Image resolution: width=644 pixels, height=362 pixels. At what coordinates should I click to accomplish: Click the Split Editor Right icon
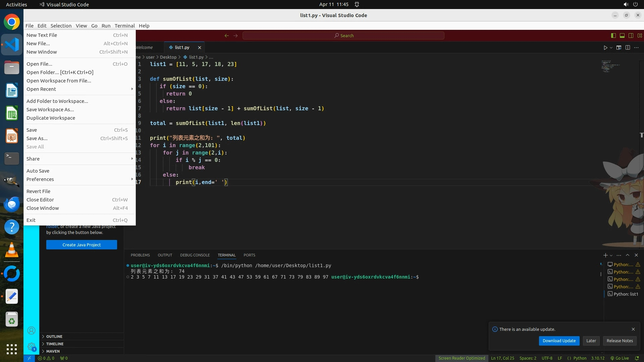point(628,48)
